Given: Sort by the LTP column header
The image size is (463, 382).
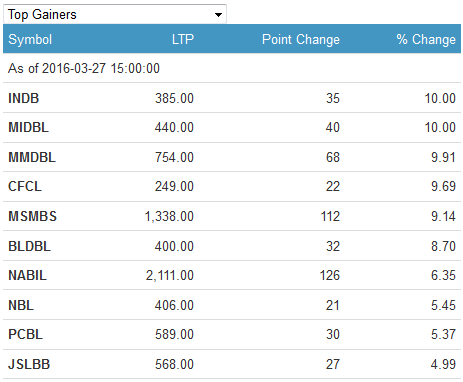Looking at the screenshot, I should point(183,39).
